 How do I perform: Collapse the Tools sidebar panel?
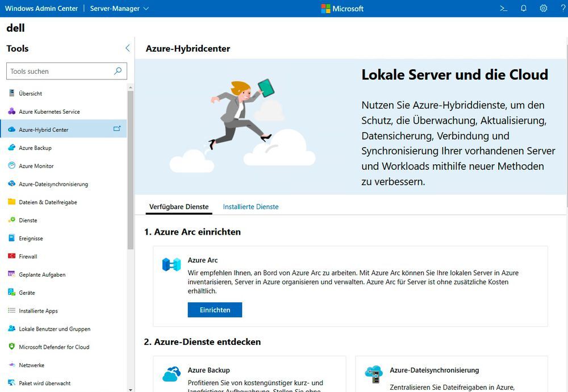click(127, 48)
